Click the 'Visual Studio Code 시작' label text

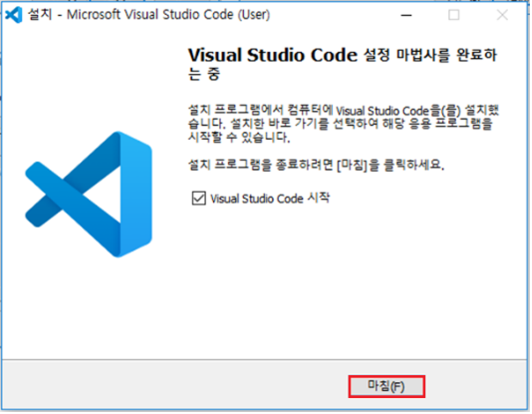[270, 199]
